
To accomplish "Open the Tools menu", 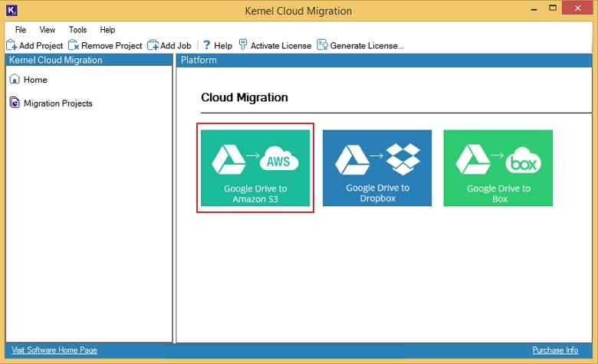I will (77, 30).
